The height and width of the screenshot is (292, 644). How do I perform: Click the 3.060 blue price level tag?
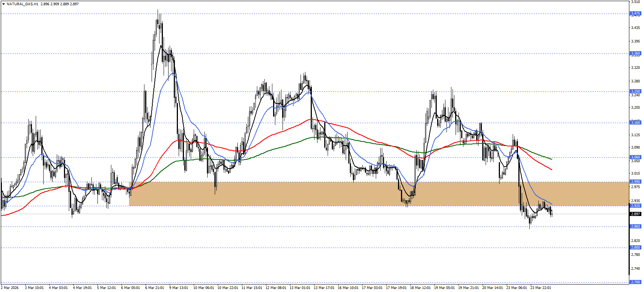coord(635,157)
